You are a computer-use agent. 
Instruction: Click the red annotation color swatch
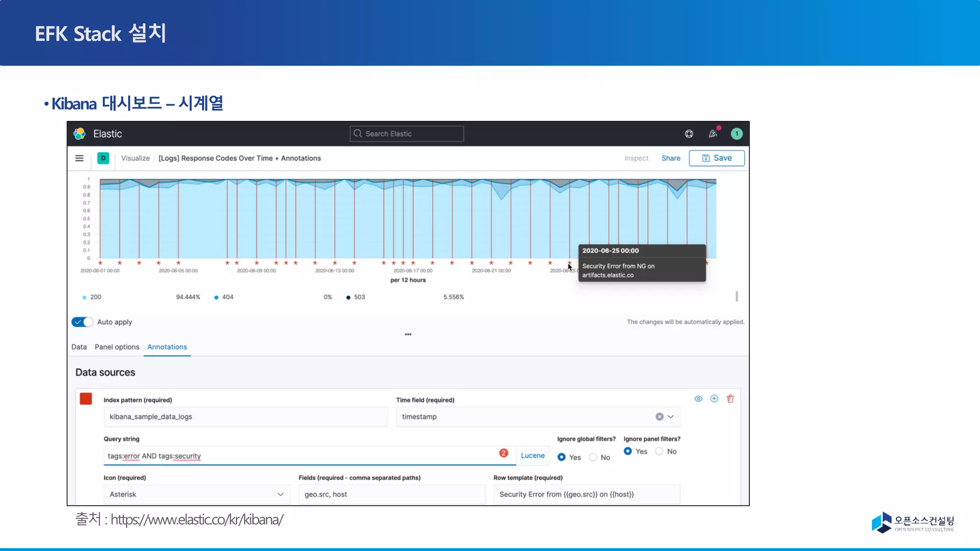tap(86, 399)
